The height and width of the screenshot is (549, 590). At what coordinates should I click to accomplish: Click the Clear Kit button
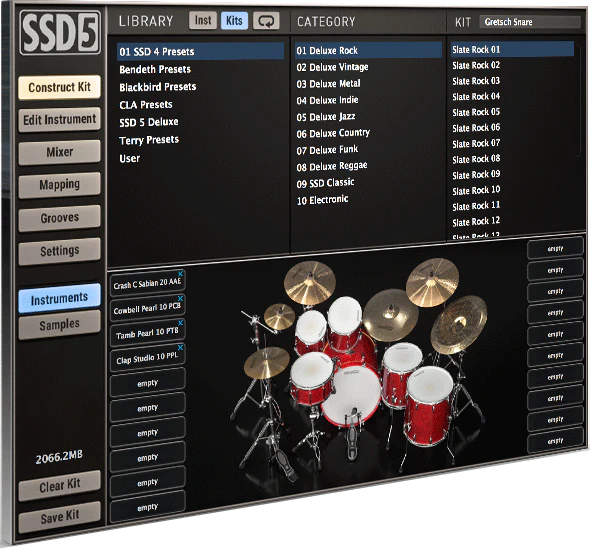59,486
